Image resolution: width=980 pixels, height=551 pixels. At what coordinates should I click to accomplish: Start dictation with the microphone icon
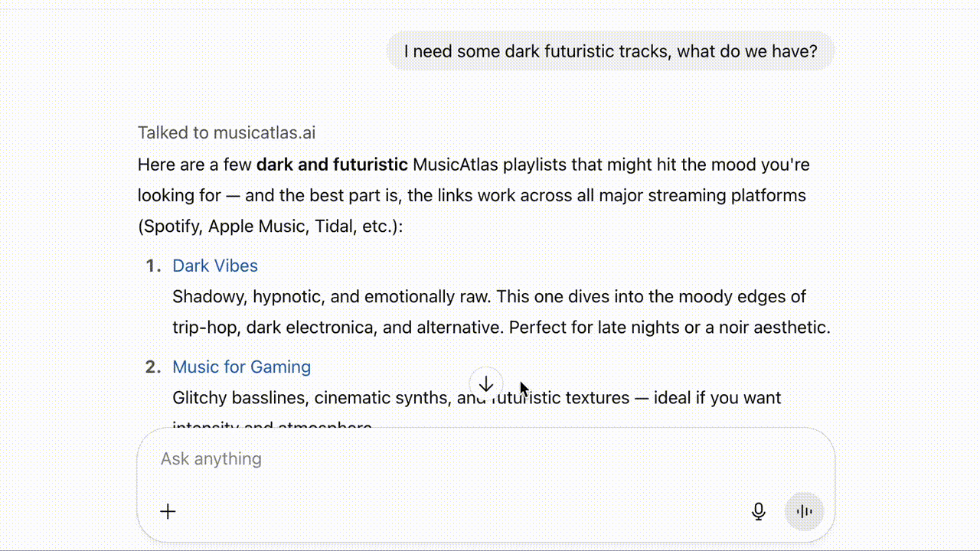coord(758,512)
